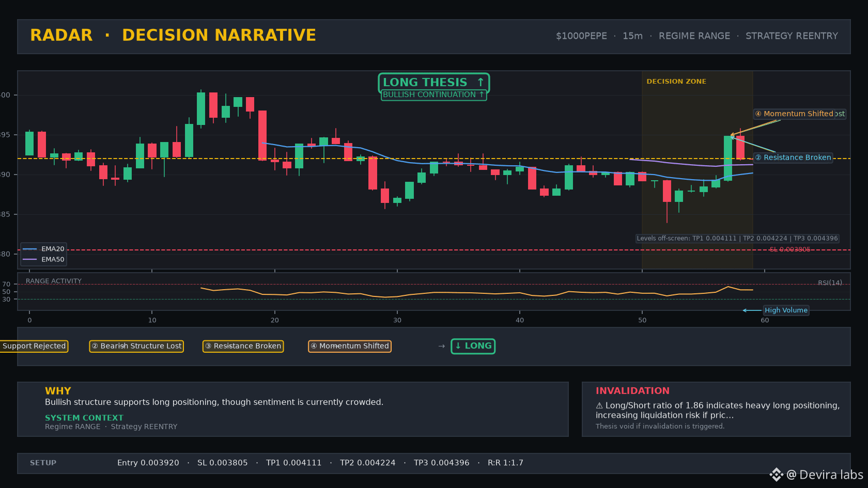
Task: Click the SYSTEM CONTEXT heading
Action: point(84,418)
